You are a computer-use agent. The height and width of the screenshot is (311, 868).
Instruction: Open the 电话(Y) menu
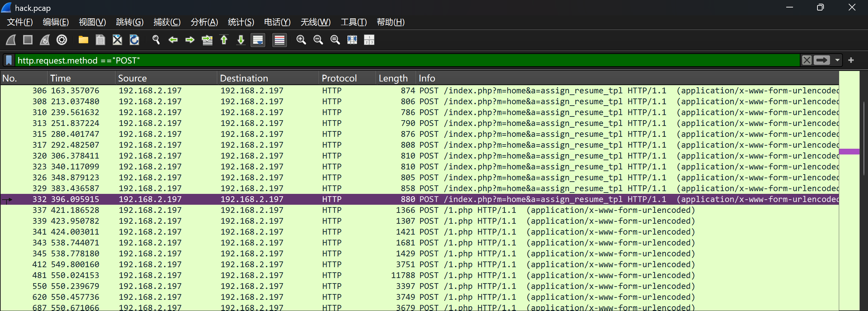tap(277, 22)
